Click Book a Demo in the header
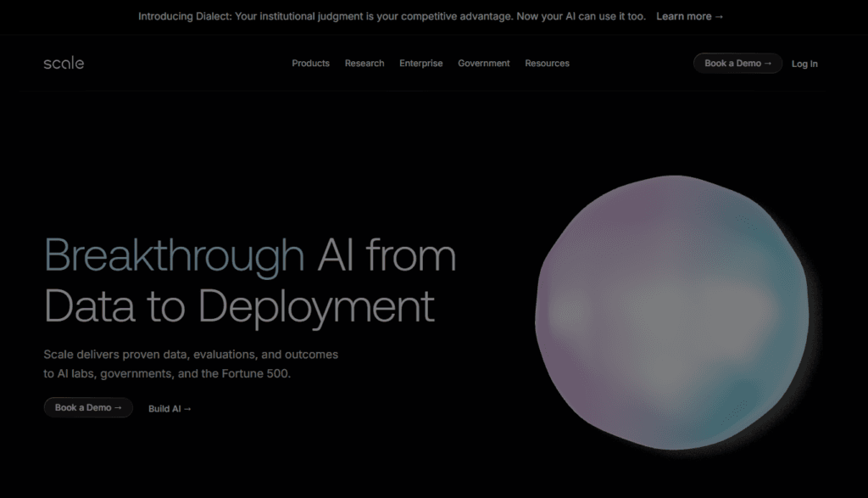This screenshot has height=498, width=868. point(737,63)
